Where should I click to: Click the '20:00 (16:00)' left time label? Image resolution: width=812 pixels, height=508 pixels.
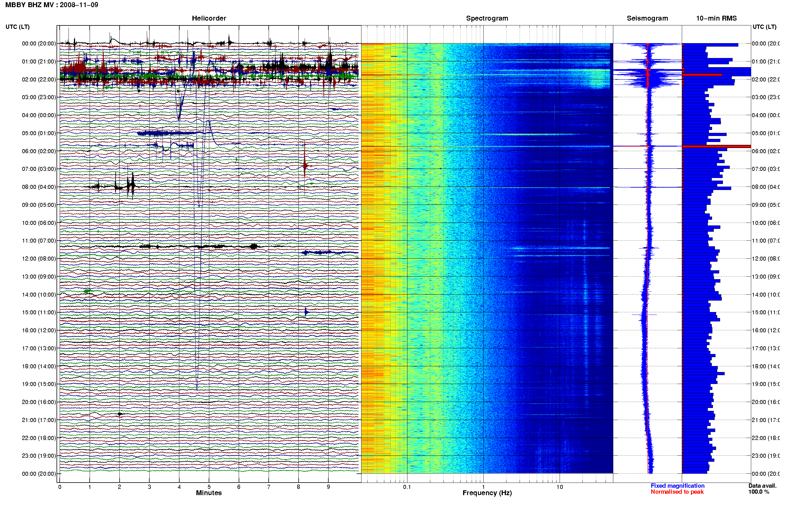[39, 402]
